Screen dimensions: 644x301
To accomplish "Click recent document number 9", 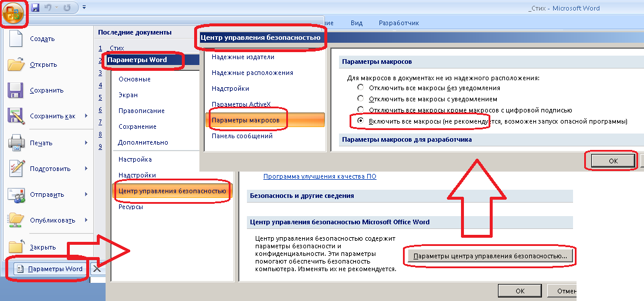I will [x=100, y=146].
